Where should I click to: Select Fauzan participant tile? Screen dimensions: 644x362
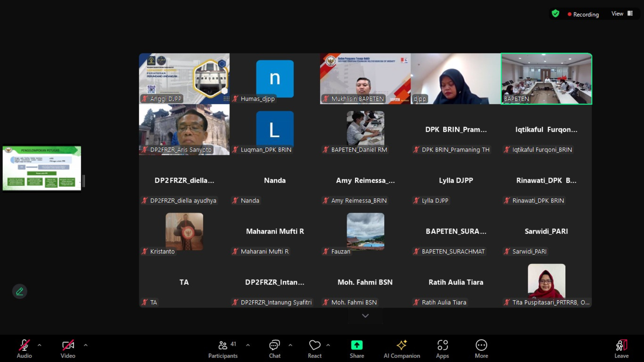[365, 231]
